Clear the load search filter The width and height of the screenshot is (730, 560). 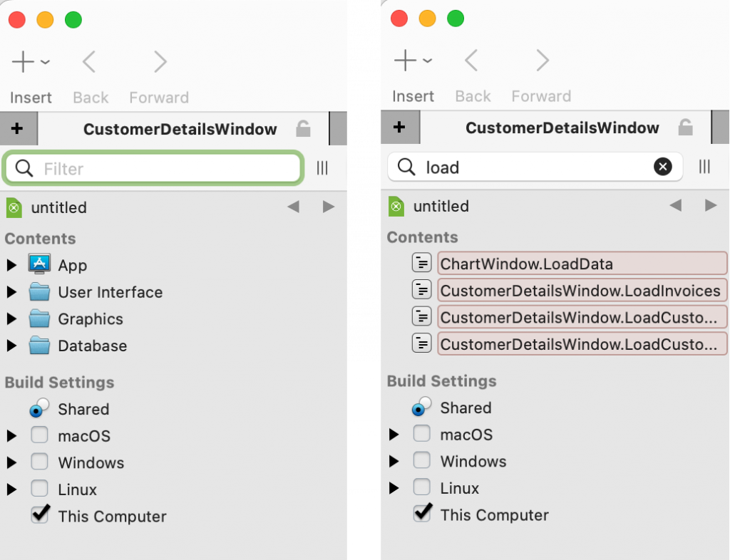(663, 167)
